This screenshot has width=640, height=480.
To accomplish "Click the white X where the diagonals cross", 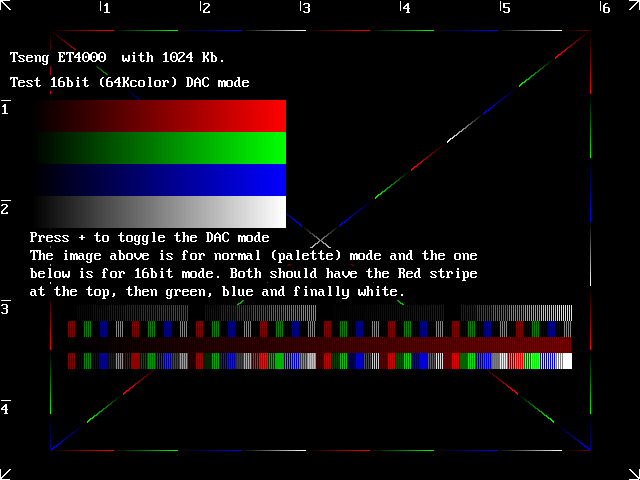I will click(320, 240).
